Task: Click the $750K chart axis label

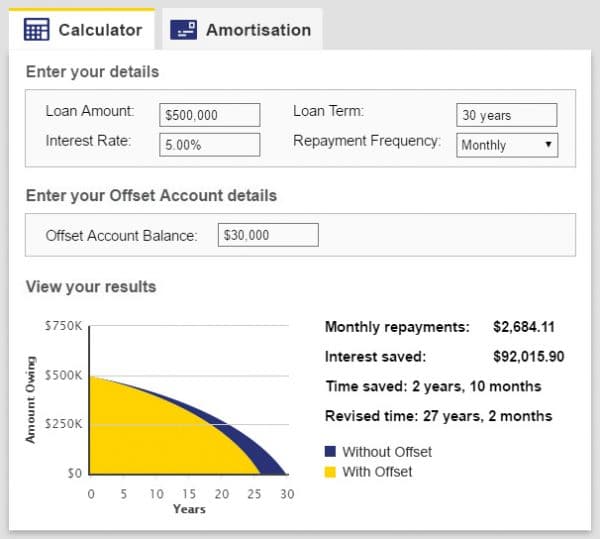Action: [64, 326]
